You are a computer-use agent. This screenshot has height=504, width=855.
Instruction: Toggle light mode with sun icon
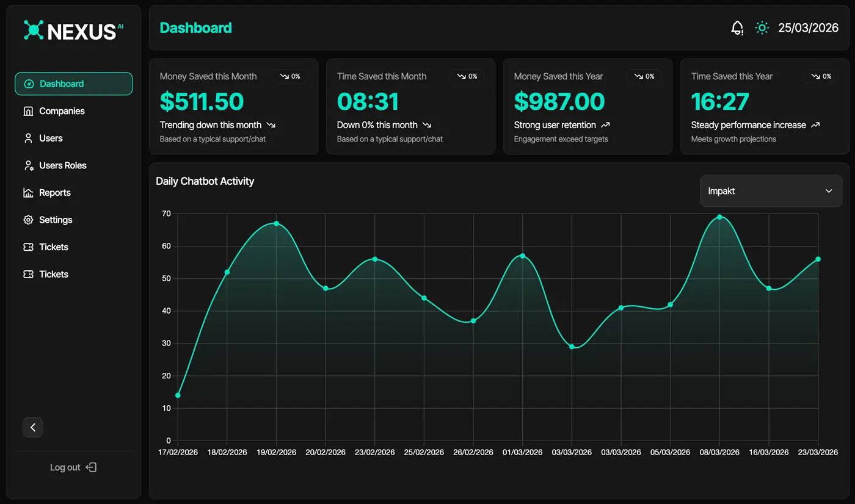point(762,28)
